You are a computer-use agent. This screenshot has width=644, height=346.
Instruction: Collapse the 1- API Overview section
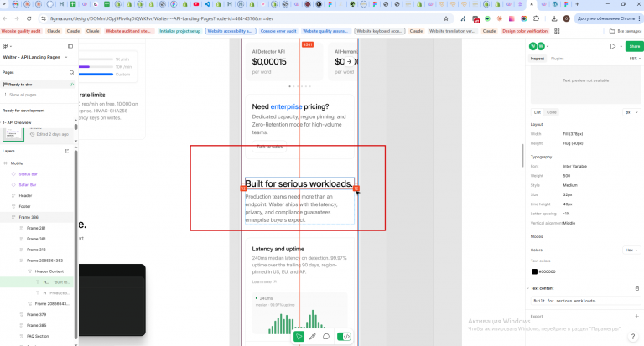point(2,122)
